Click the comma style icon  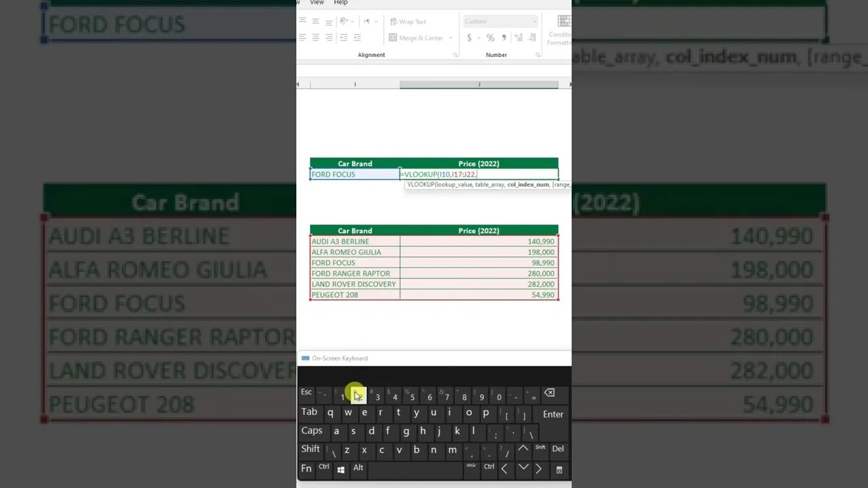(504, 38)
